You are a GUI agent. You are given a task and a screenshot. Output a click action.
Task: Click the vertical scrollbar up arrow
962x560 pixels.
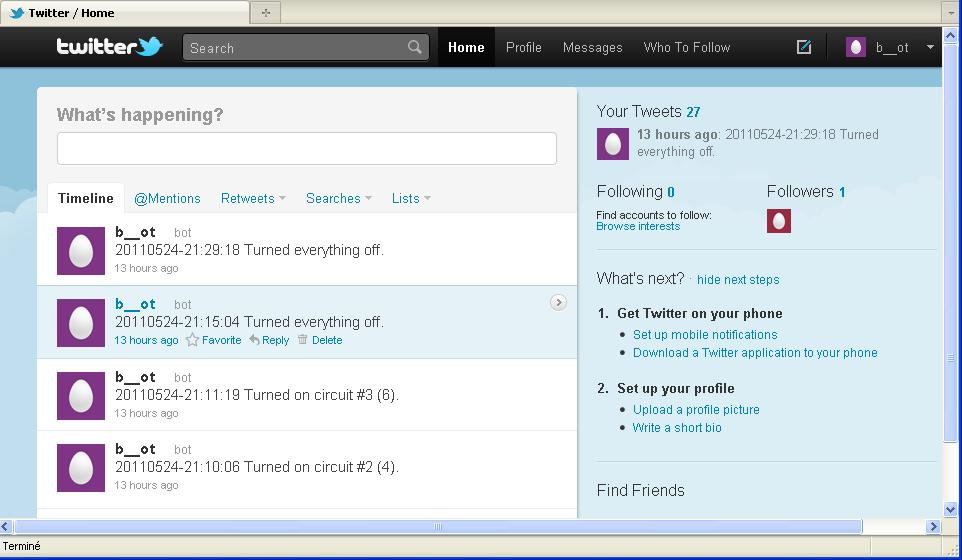click(950, 36)
